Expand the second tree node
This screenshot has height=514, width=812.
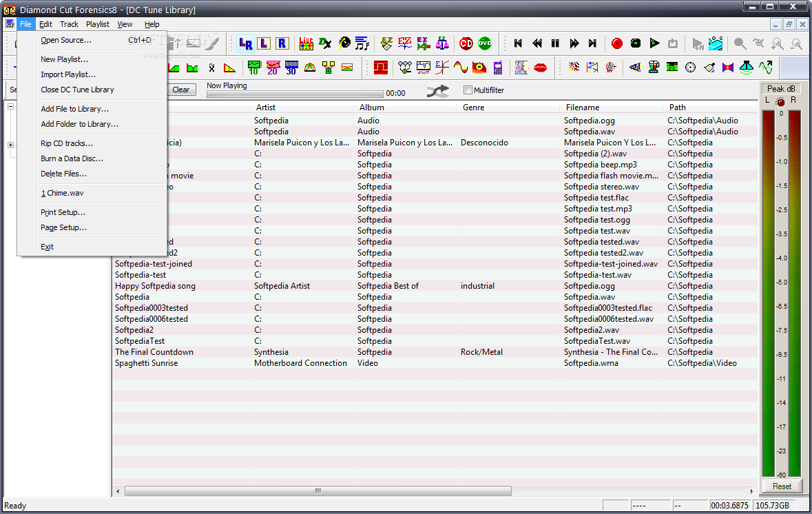[x=10, y=145]
